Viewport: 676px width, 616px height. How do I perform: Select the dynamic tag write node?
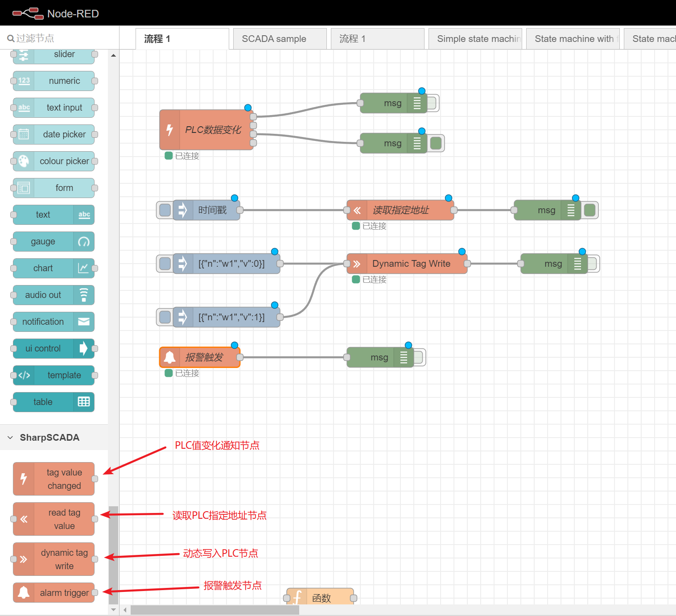[54, 559]
